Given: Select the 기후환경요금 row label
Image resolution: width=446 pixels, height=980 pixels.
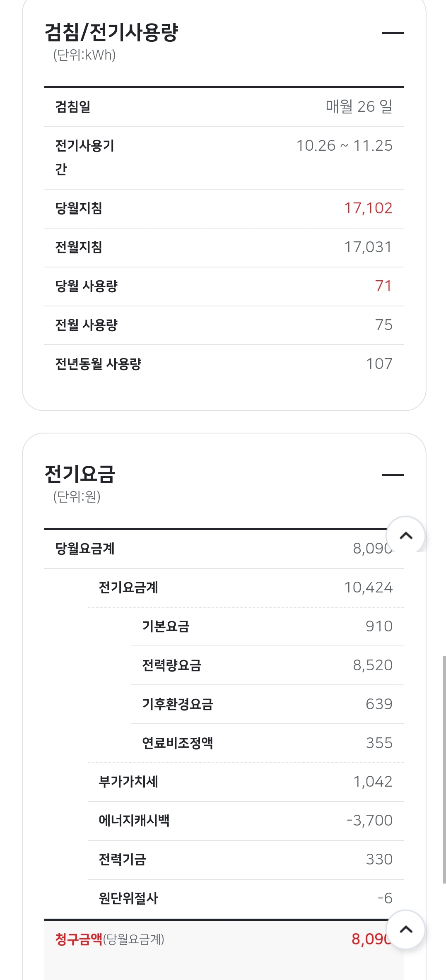Looking at the screenshot, I should (x=177, y=704).
